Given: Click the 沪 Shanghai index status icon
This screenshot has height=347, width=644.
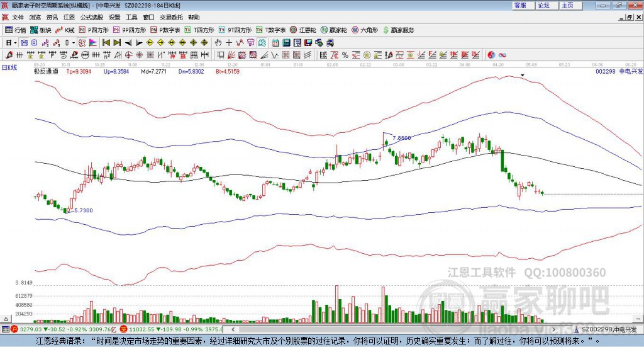Looking at the screenshot, I should point(14,329).
